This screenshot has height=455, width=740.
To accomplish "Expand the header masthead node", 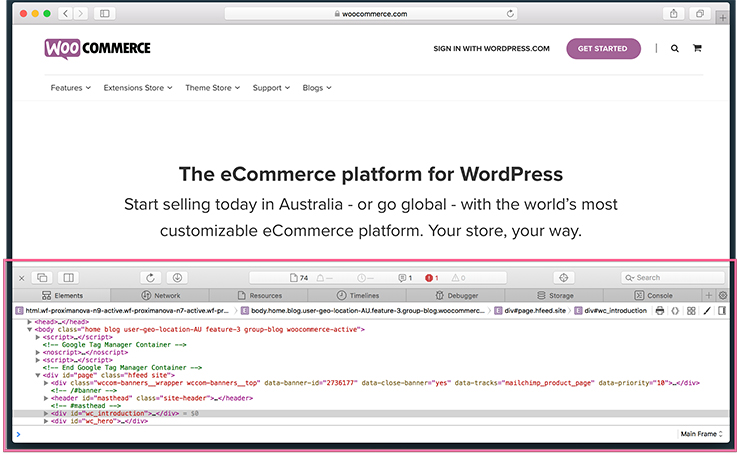I will pos(46,398).
